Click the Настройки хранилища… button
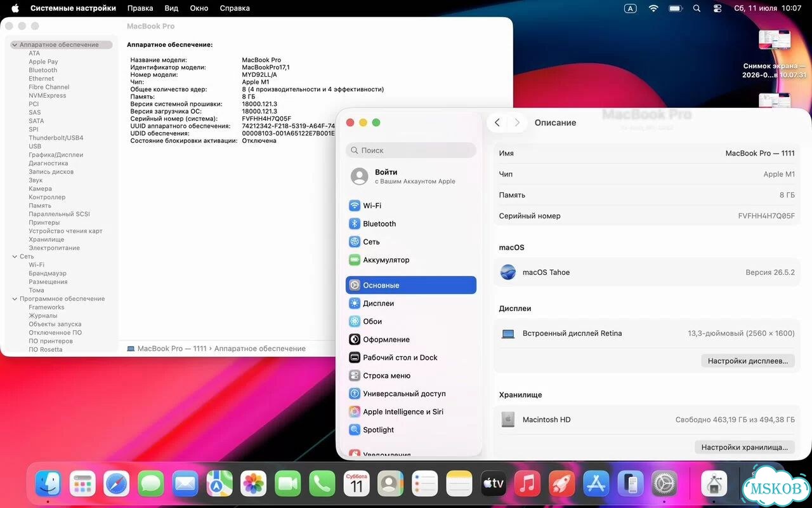 pos(744,447)
